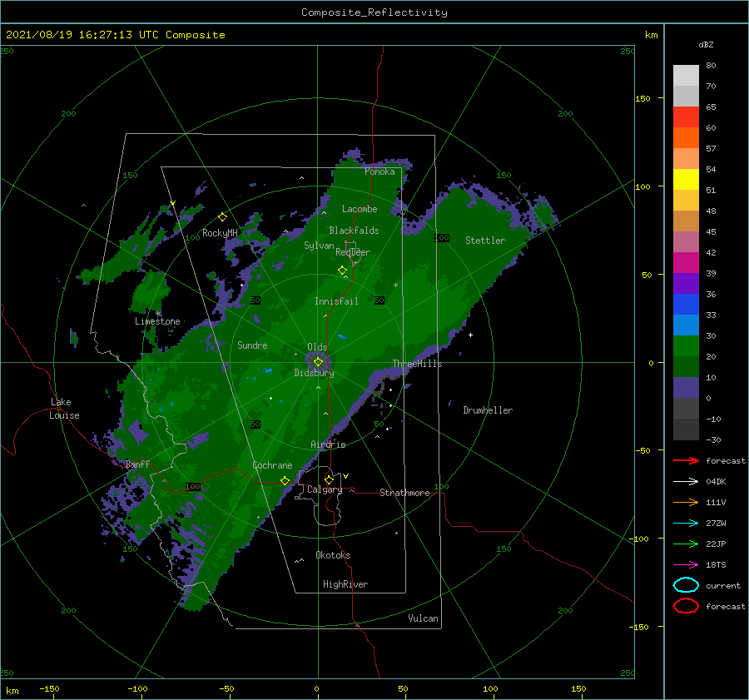This screenshot has height=700, width=749.
Task: Click the Innisfail city label
Action: [x=336, y=301]
